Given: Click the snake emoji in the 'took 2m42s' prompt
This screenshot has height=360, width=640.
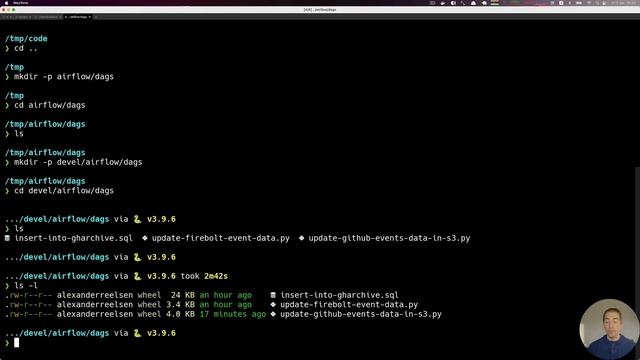Looking at the screenshot, I should pyautogui.click(x=138, y=276).
